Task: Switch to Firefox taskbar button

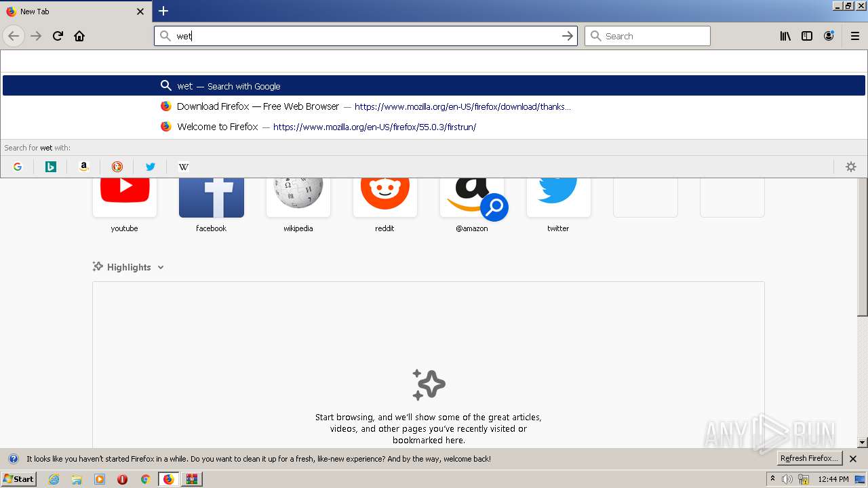Action: click(169, 479)
